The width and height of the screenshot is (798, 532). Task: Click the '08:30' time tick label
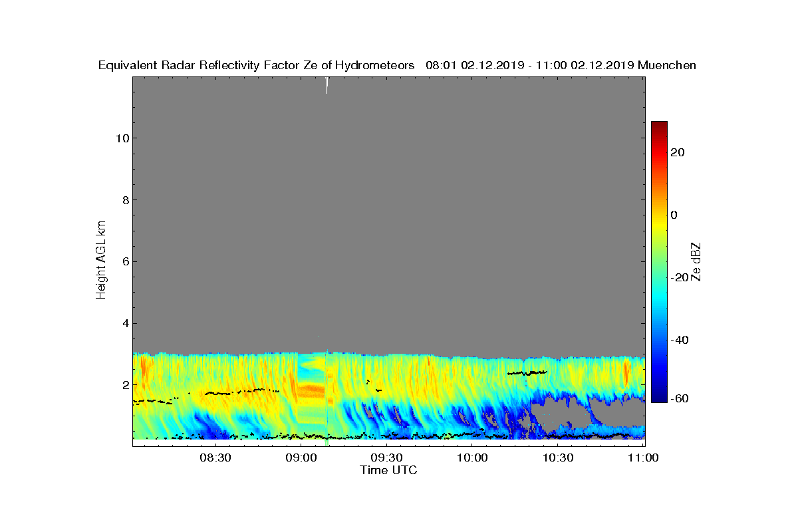coord(215,458)
